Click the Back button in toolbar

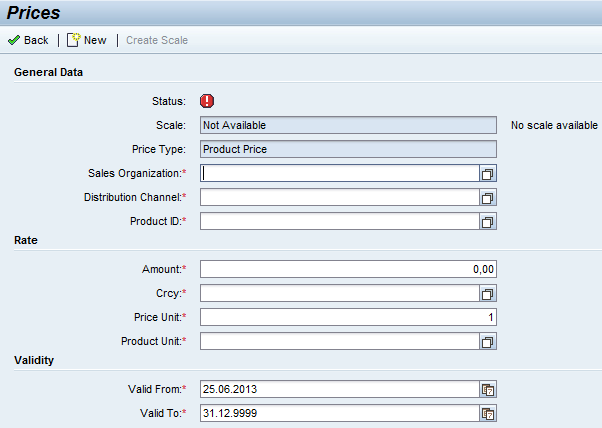point(28,40)
